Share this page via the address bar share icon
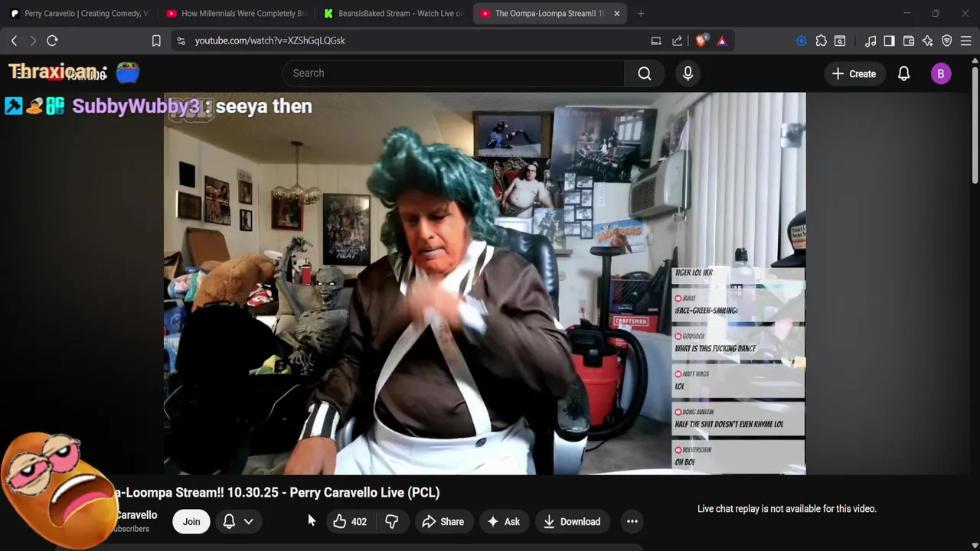 [678, 41]
